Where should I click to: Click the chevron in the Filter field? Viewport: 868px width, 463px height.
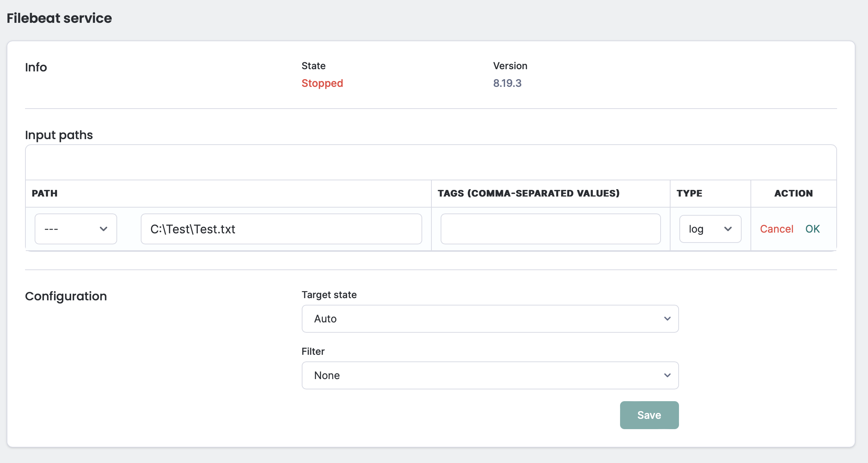[x=667, y=375]
